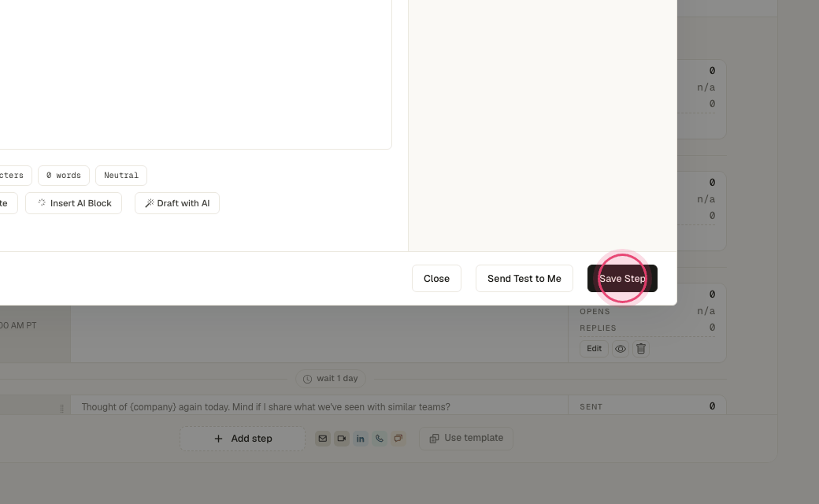Choose the video step type icon

342,439
